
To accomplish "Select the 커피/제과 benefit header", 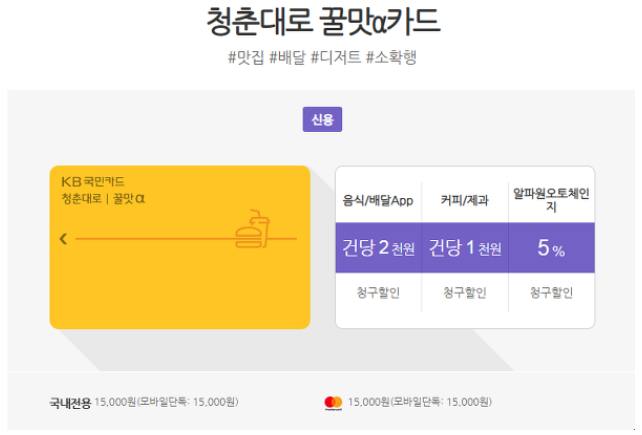I will tap(465, 200).
